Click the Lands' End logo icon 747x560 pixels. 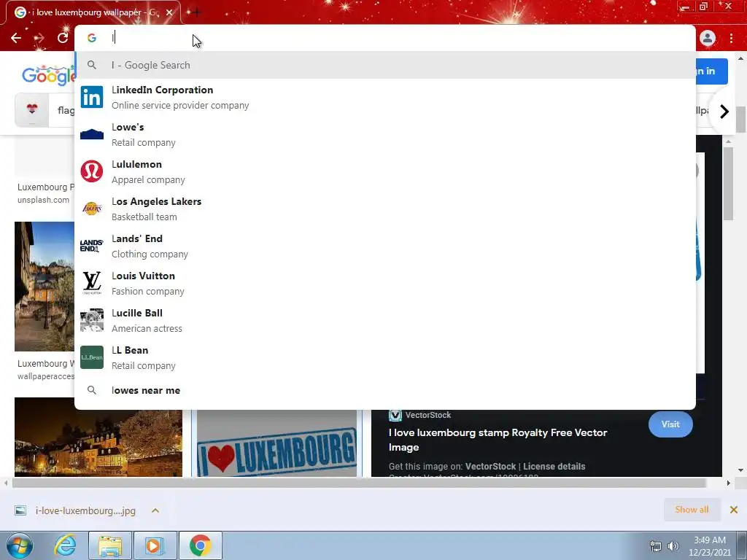coord(92,246)
